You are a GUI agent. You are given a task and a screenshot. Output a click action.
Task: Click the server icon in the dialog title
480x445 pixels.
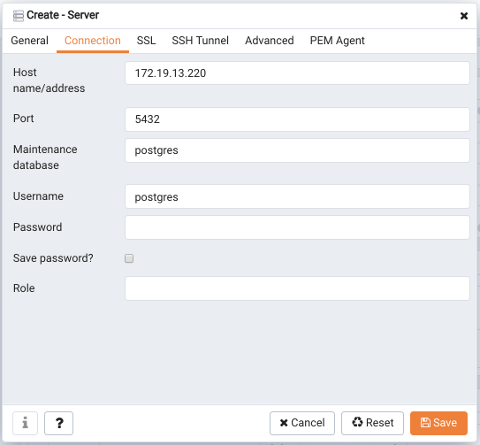18,16
